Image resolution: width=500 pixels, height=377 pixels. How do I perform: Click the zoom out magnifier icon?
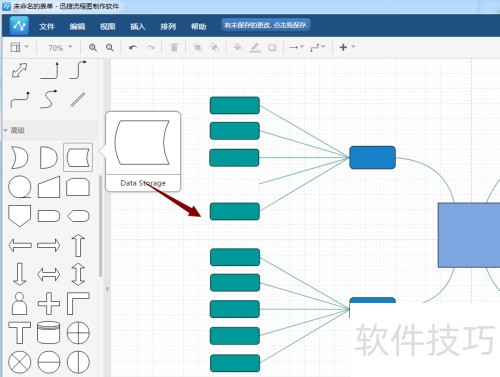(x=110, y=48)
